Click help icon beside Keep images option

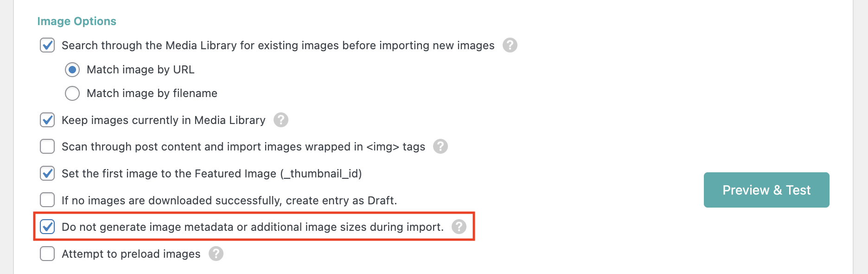click(x=281, y=120)
